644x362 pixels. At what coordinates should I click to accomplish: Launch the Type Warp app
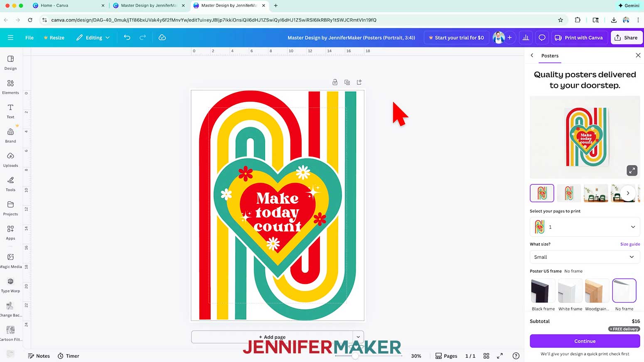pyautogui.click(x=10, y=285)
